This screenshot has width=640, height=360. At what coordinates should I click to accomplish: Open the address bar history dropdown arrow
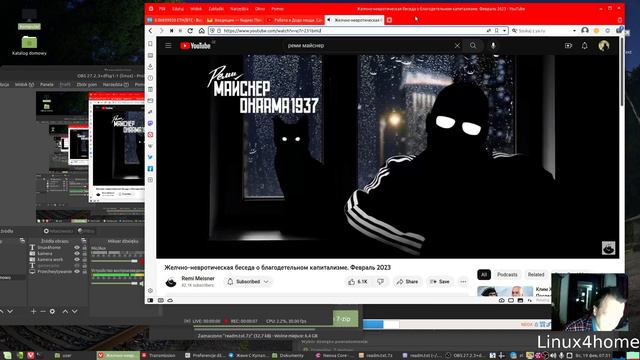[504, 31]
